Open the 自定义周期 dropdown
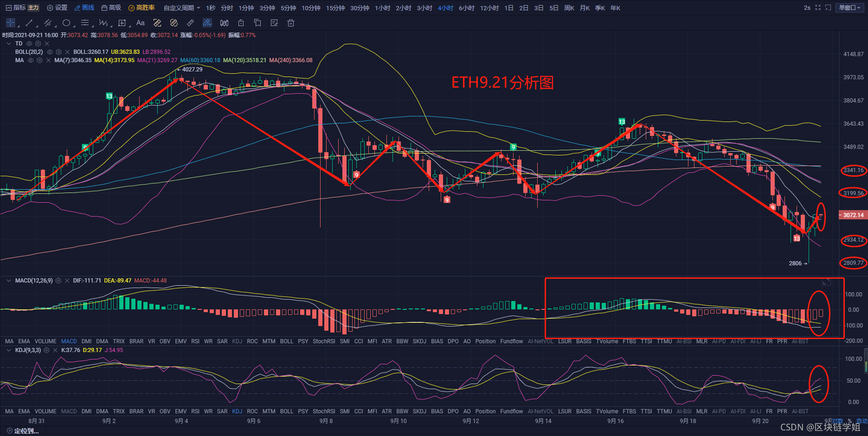Viewport: 868px width, 436px height. pyautogui.click(x=182, y=8)
